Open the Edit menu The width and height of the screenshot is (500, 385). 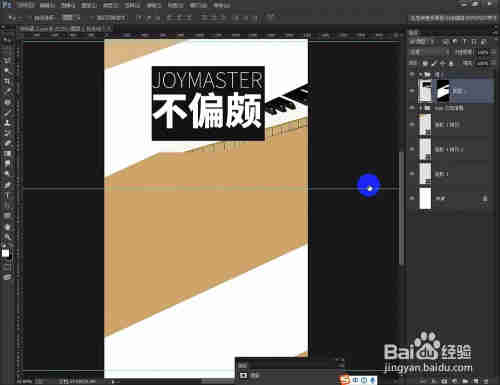(x=47, y=5)
